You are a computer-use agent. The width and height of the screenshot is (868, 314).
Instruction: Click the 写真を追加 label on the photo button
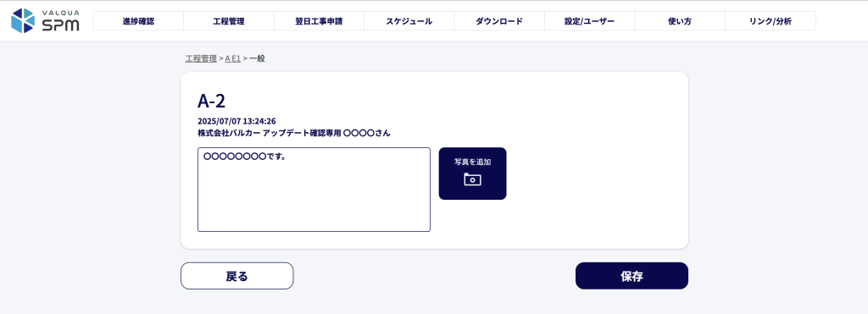point(472,162)
